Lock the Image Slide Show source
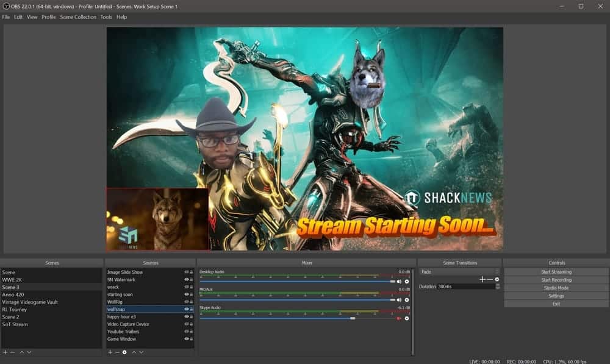This screenshot has width=610, height=364. pyautogui.click(x=192, y=272)
